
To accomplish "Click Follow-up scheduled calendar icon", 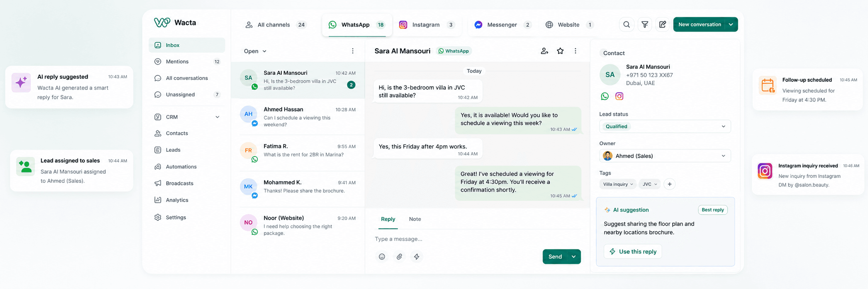I will pyautogui.click(x=768, y=85).
